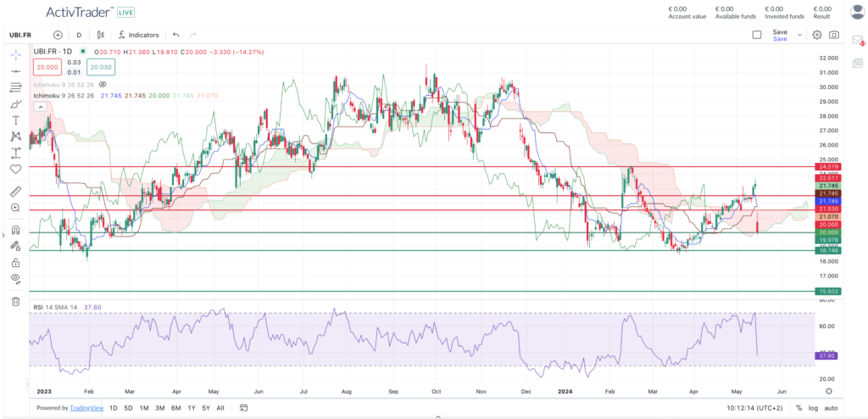Open the Fibonacci/gann lines tool

[x=15, y=87]
